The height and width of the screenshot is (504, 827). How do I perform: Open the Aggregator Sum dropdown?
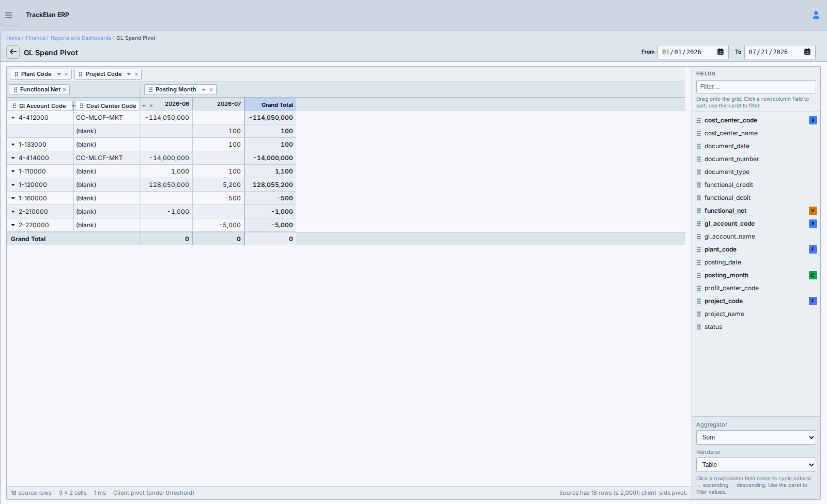point(756,437)
